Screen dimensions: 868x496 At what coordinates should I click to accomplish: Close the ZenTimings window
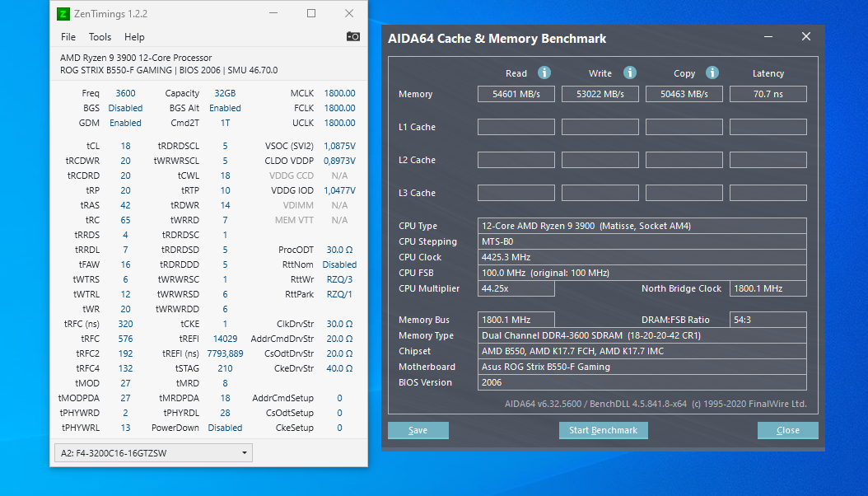click(x=348, y=13)
